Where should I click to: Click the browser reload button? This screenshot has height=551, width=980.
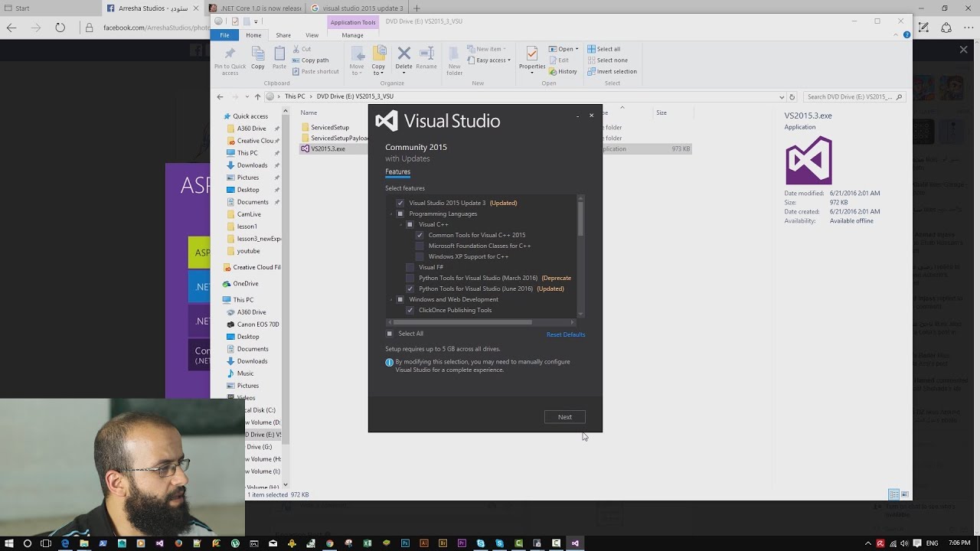(60, 28)
